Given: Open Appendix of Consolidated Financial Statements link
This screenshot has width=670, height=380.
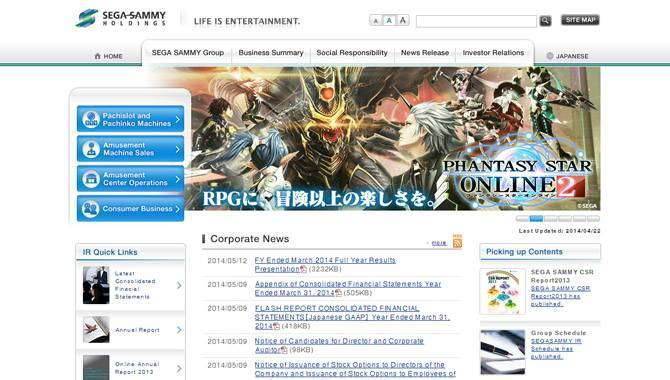Looking at the screenshot, I should tap(347, 288).
